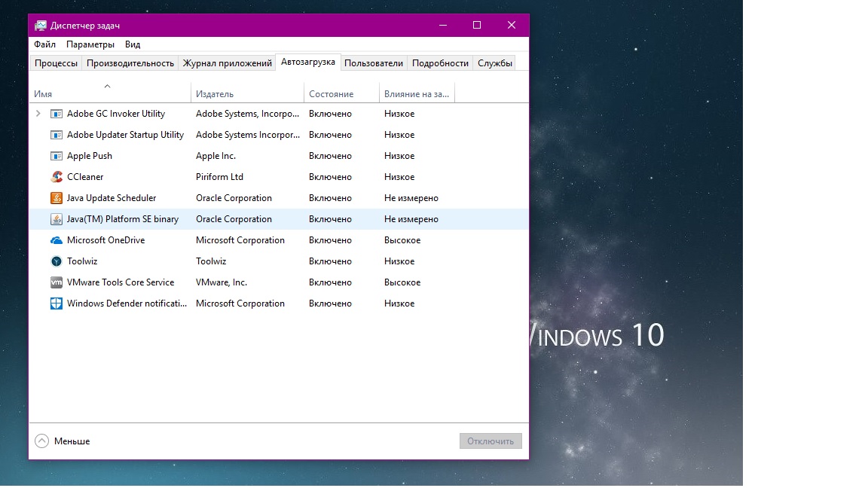Open the Параметры menu
868x488 pixels.
pos(90,44)
